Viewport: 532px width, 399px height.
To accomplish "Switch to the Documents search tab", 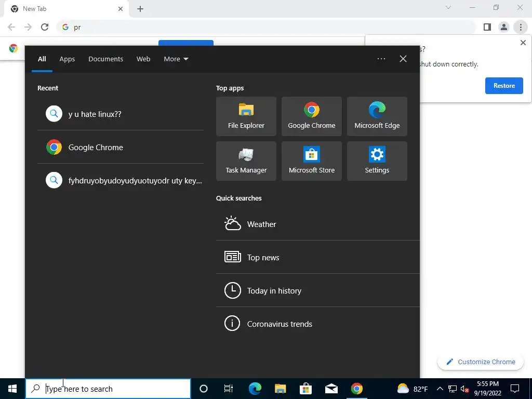I will tap(105, 59).
